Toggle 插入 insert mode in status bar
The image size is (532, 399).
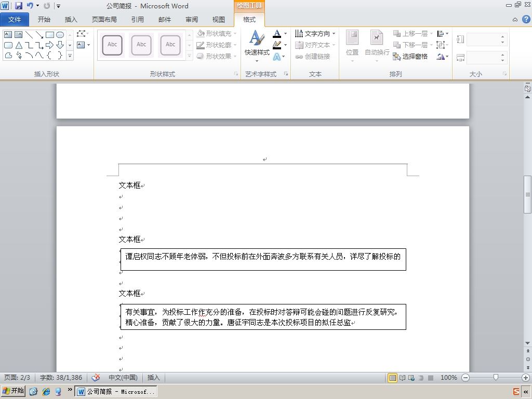(x=153, y=377)
